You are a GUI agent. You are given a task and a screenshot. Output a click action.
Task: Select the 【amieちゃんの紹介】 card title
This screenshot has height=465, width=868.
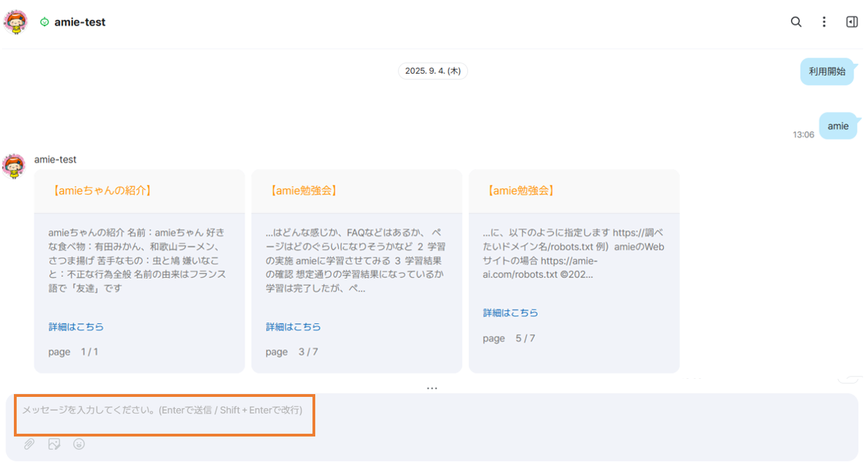click(101, 190)
